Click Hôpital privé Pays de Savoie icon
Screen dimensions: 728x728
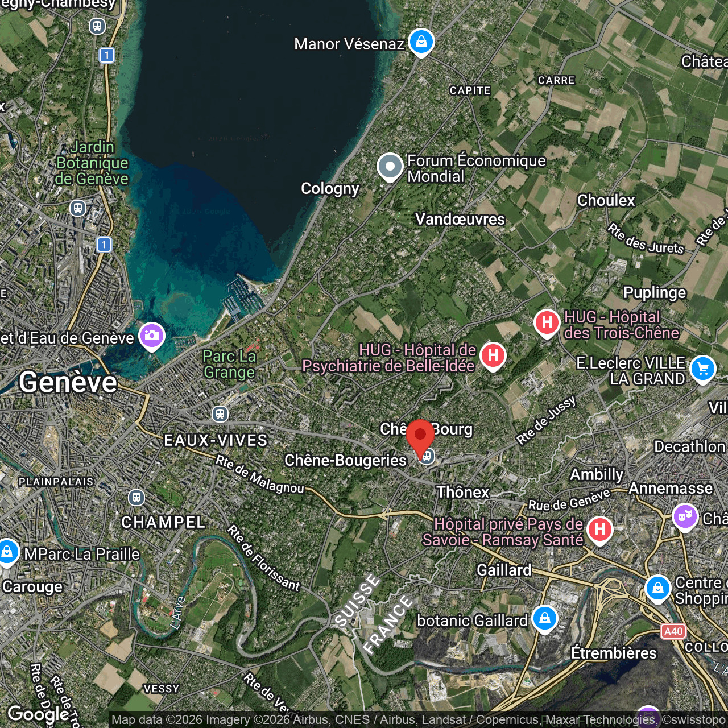[599, 530]
